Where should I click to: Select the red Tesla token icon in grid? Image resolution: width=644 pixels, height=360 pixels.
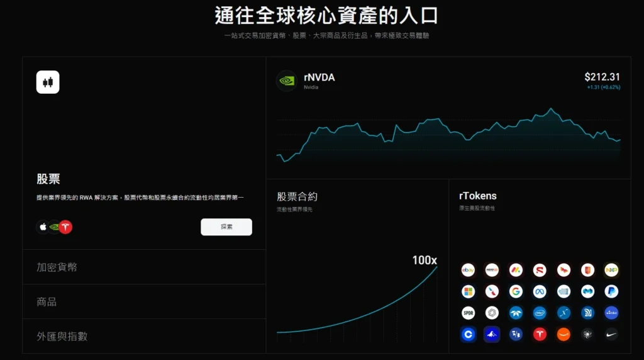tap(540, 334)
